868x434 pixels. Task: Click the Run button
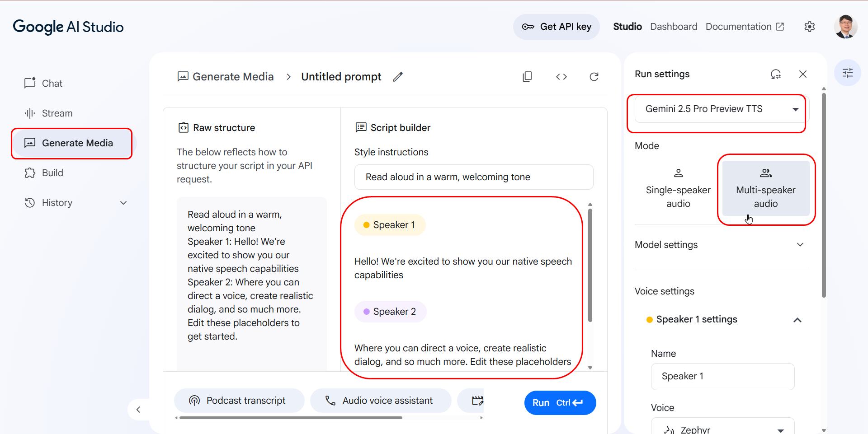(560, 403)
